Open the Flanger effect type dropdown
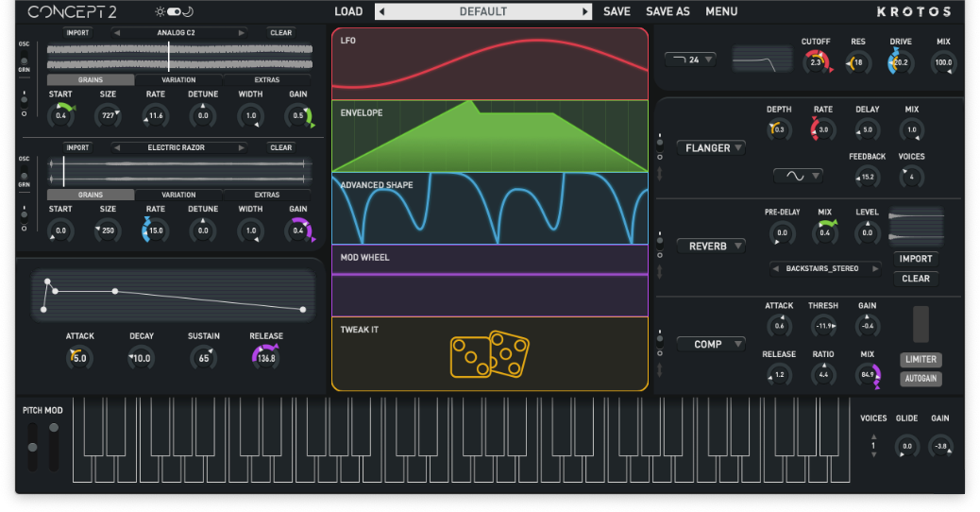980x512 pixels. pos(711,147)
